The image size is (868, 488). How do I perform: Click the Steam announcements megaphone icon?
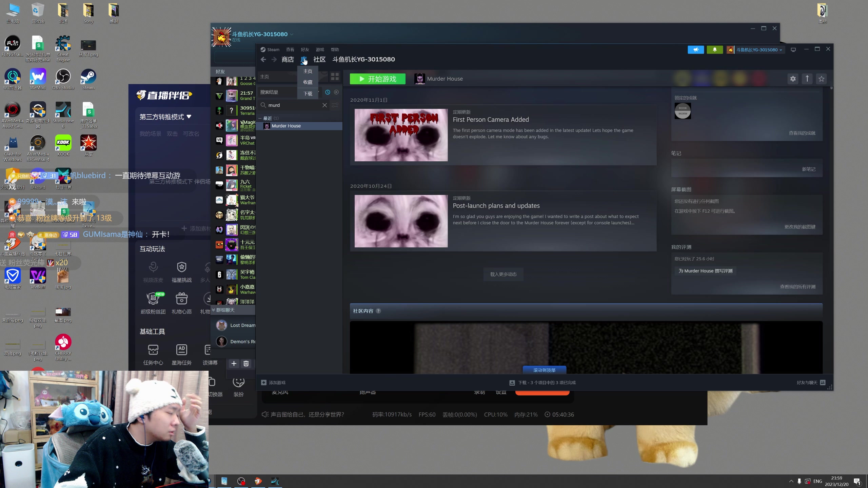[x=696, y=50]
